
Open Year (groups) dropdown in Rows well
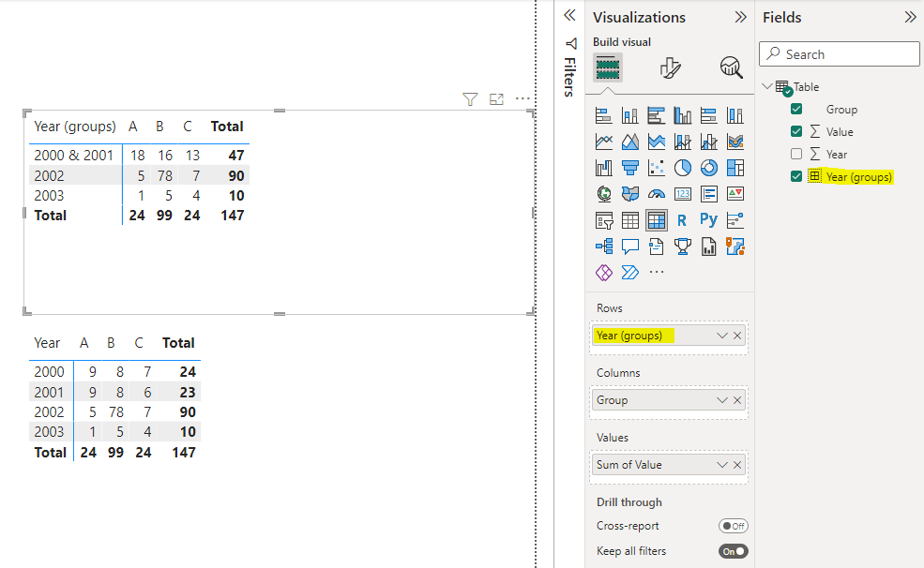(x=722, y=336)
